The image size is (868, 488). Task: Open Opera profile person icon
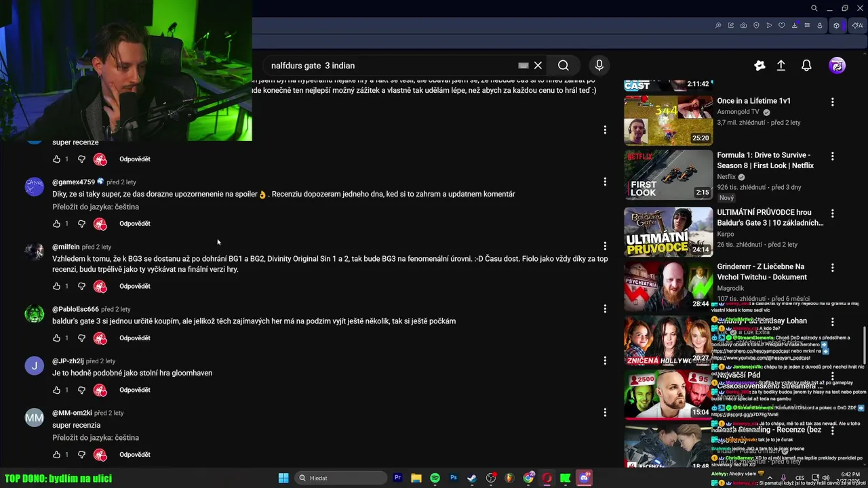point(820,26)
